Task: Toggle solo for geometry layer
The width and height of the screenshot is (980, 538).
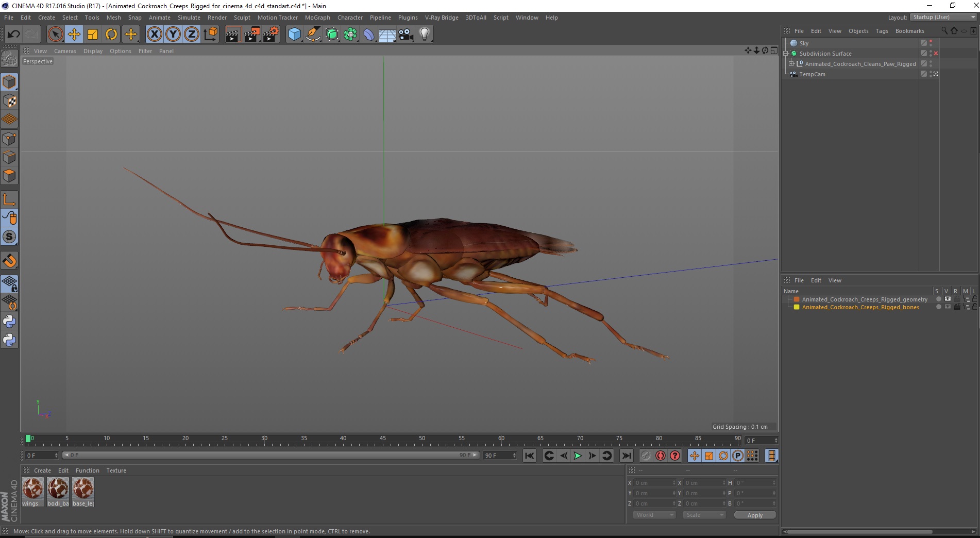Action: pos(938,299)
